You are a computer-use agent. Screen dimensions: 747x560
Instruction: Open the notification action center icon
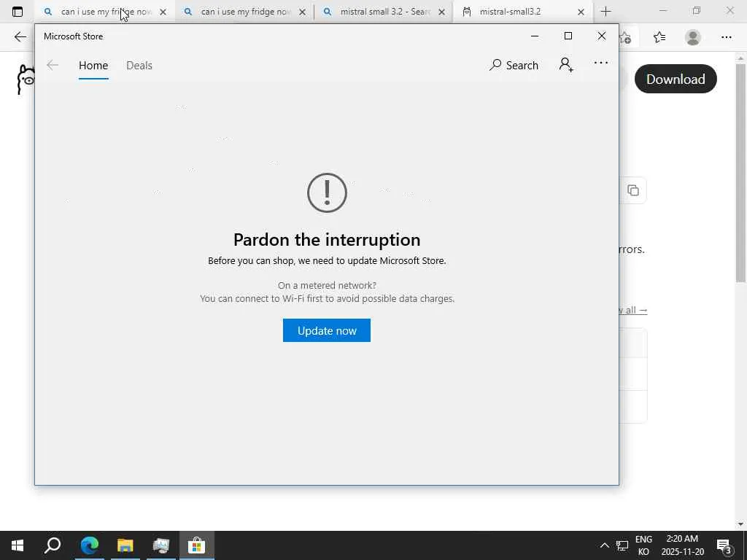click(x=724, y=545)
